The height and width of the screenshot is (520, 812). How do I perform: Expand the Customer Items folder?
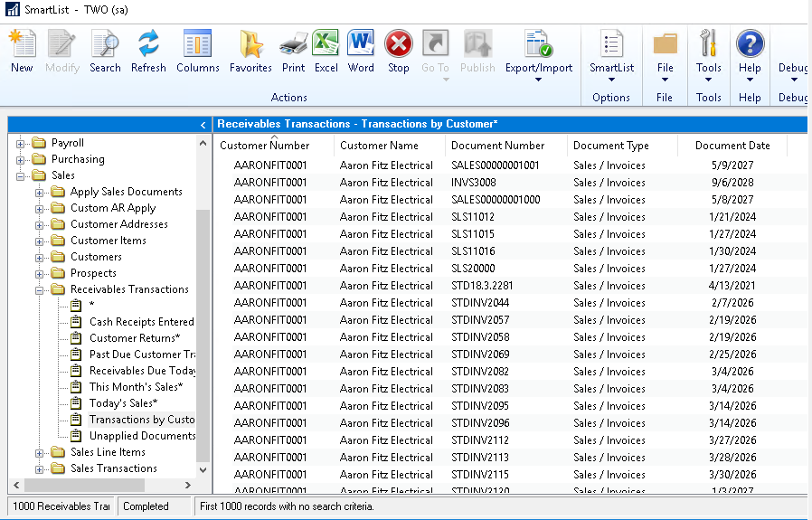(39, 241)
